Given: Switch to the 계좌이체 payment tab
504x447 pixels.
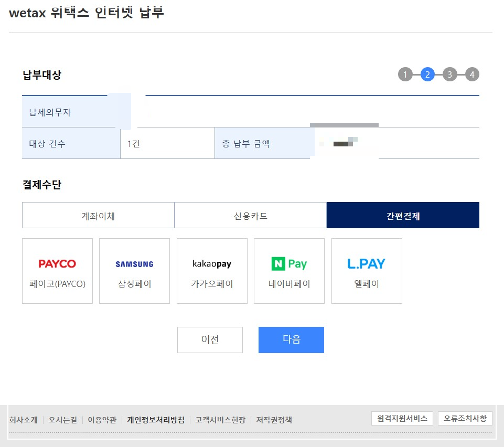Looking at the screenshot, I should pyautogui.click(x=98, y=215).
